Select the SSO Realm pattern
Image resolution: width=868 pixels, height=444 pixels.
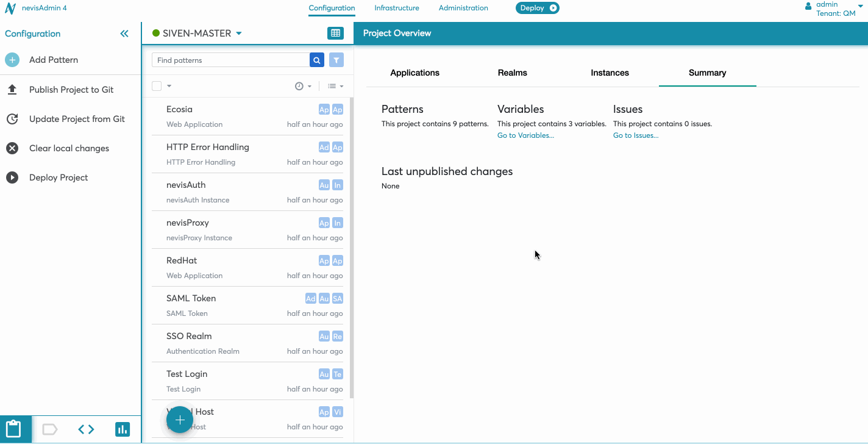pyautogui.click(x=247, y=343)
